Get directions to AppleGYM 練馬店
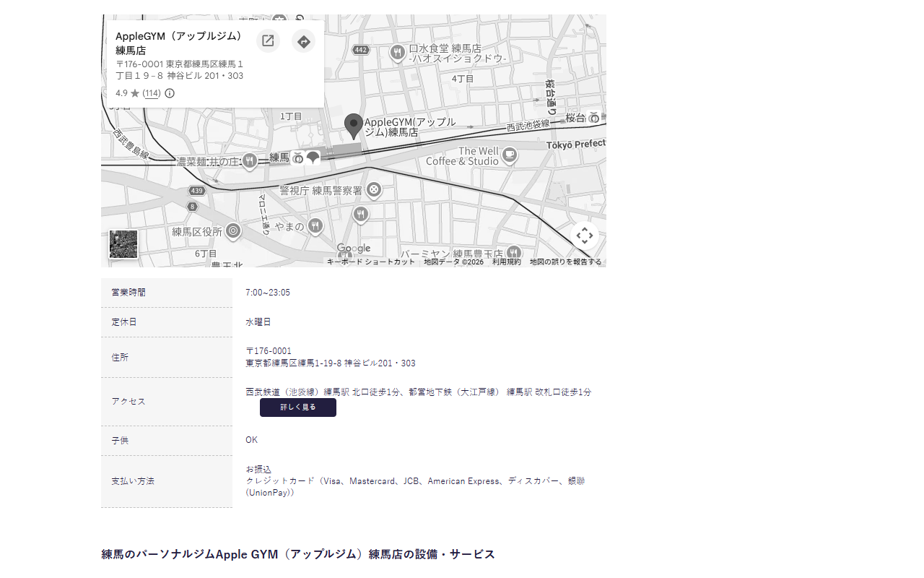The width and height of the screenshot is (924, 578). [x=304, y=41]
